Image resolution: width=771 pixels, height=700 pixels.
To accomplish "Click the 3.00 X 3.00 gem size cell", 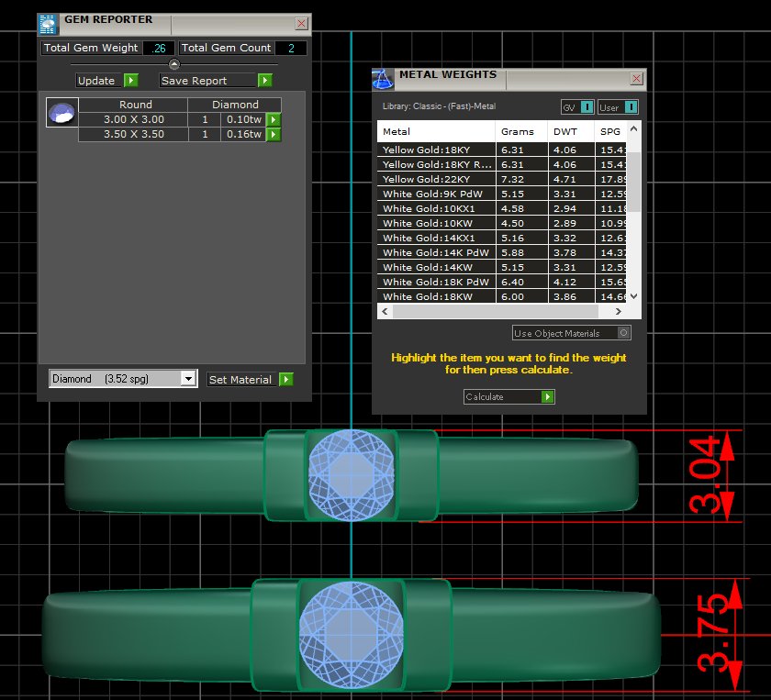I will pos(133,119).
